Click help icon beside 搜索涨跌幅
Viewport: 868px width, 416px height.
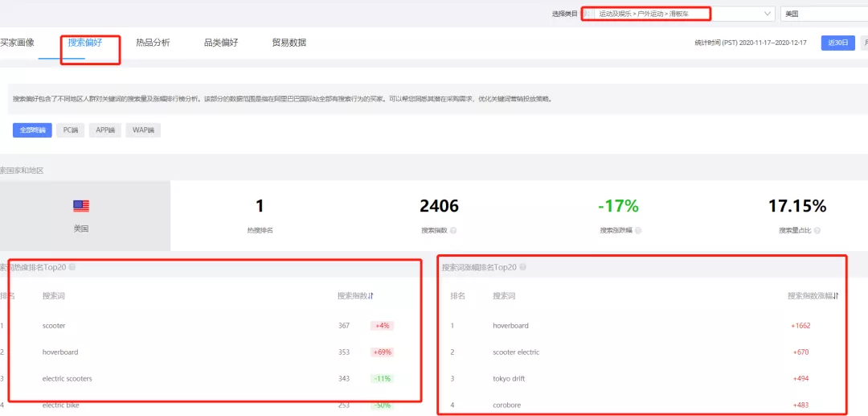tap(637, 230)
